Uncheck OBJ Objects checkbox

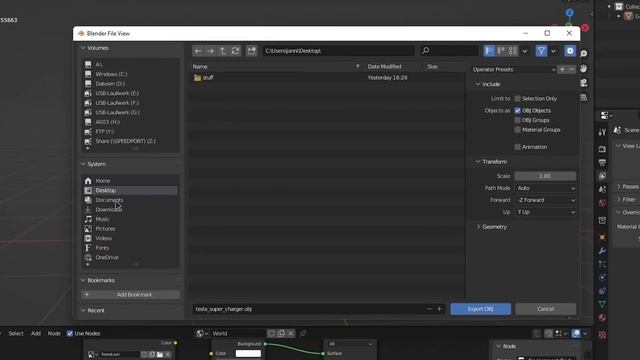(x=518, y=111)
